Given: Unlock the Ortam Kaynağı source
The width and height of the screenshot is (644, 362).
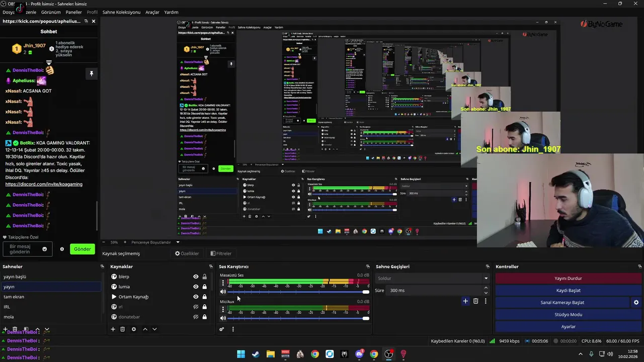Looking at the screenshot, I should [x=204, y=297].
